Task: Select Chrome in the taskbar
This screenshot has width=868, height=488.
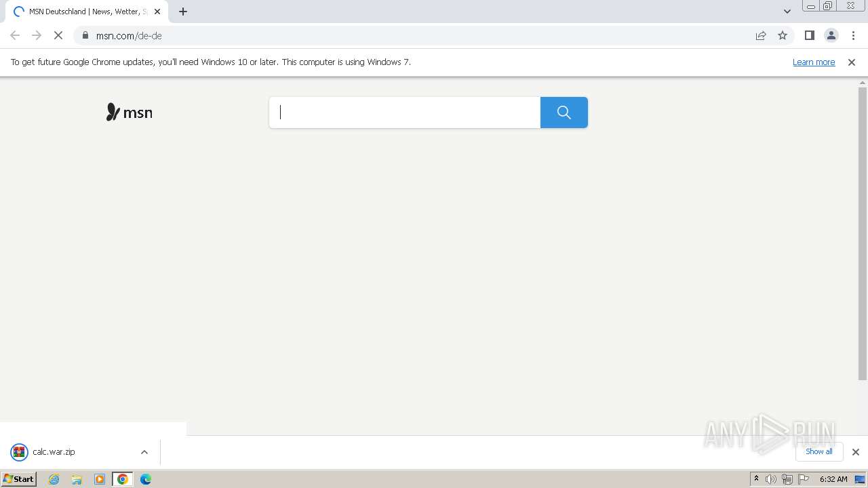Action: pyautogui.click(x=123, y=479)
